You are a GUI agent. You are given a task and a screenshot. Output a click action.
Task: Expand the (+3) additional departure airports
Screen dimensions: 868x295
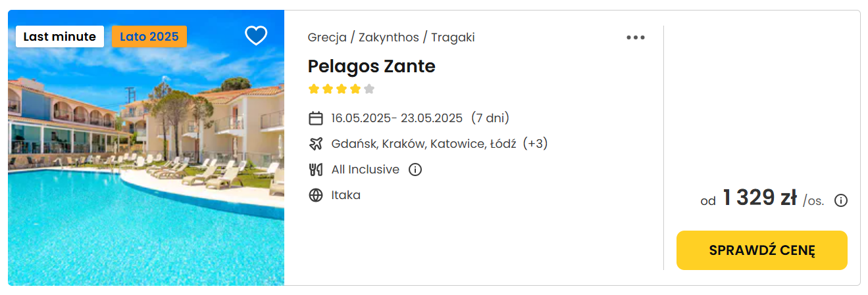tap(535, 143)
